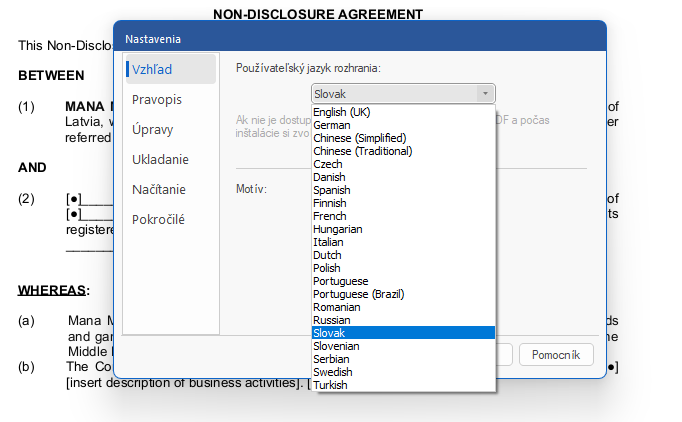Choose Finnish as interface language
The image size is (682, 422).
403,204
